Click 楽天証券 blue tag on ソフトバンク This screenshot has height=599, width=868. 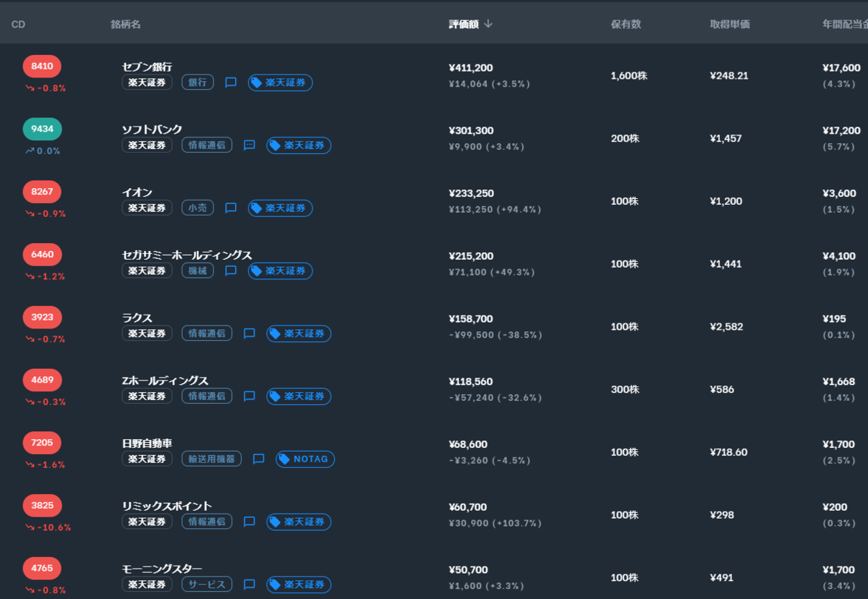299,145
